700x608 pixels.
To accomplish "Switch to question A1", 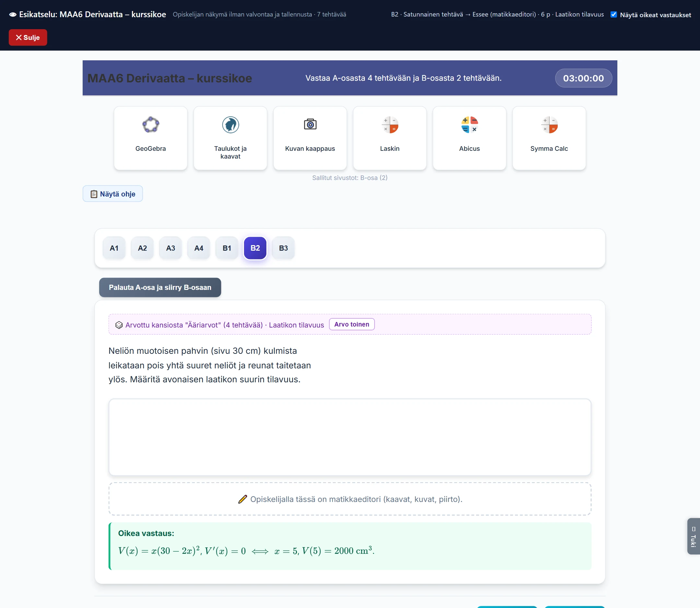I will [x=114, y=248].
